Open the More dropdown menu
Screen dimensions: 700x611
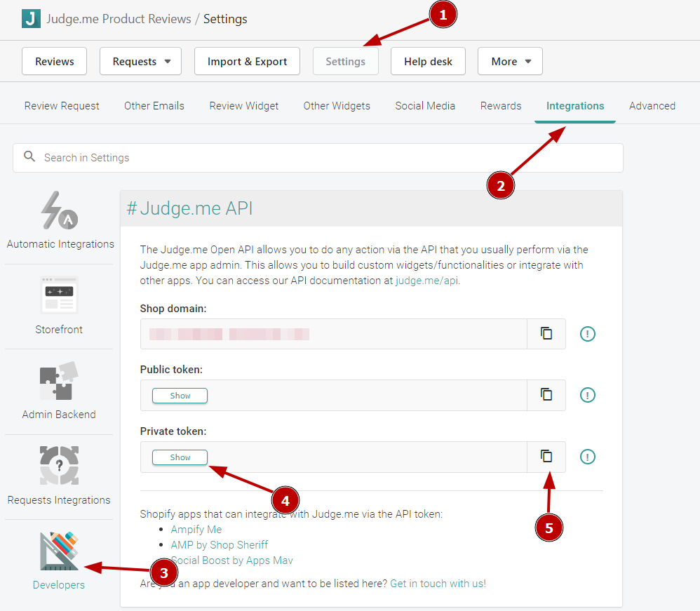pos(510,61)
